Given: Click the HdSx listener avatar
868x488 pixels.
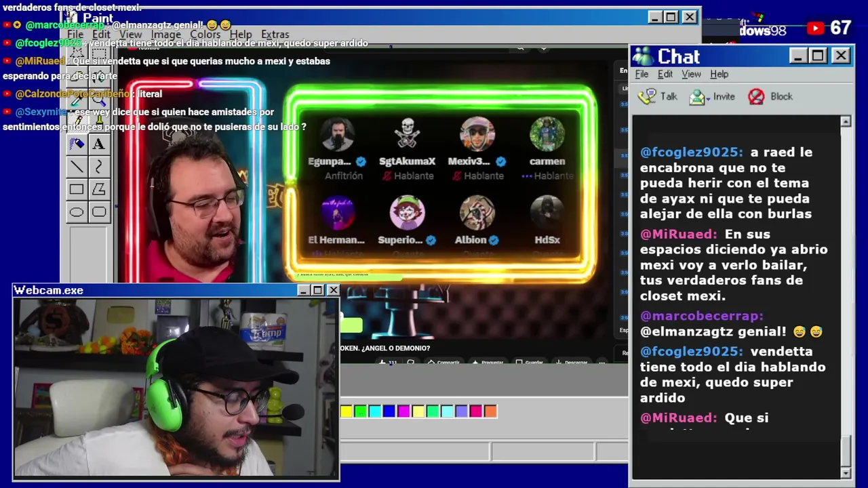Looking at the screenshot, I should click(x=547, y=213).
